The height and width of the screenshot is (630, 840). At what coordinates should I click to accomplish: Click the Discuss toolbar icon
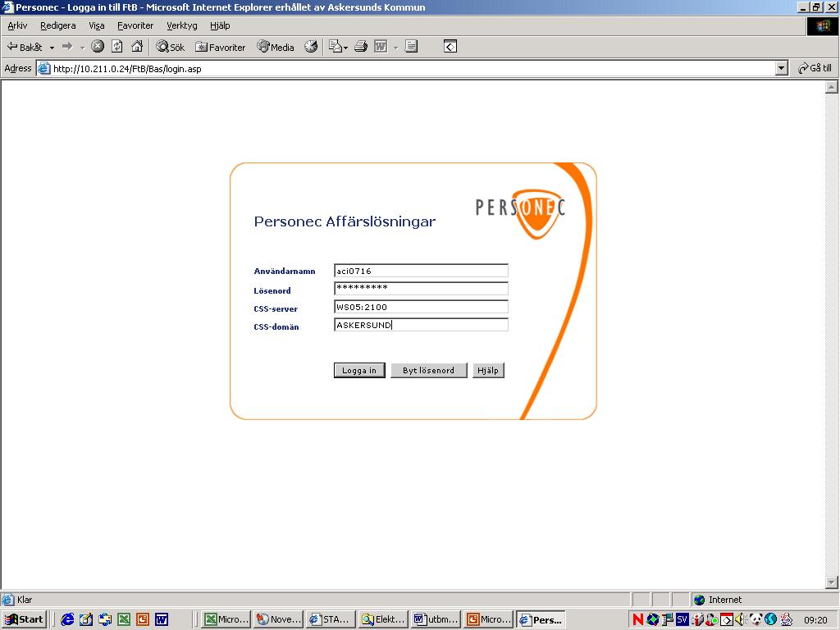click(x=412, y=47)
